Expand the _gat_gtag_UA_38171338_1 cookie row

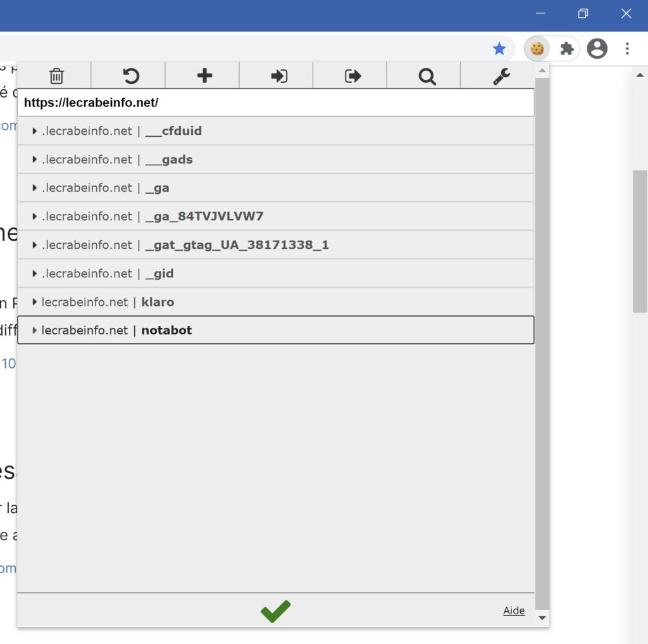click(x=276, y=245)
